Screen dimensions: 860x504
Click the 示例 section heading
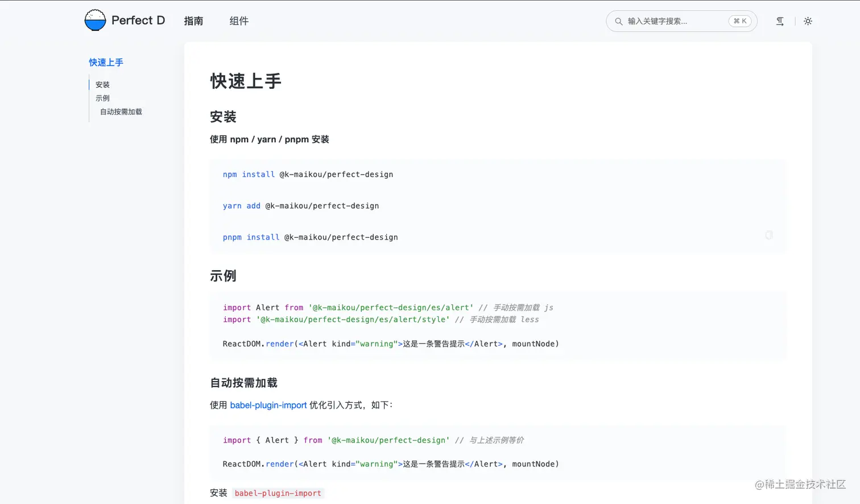point(222,276)
